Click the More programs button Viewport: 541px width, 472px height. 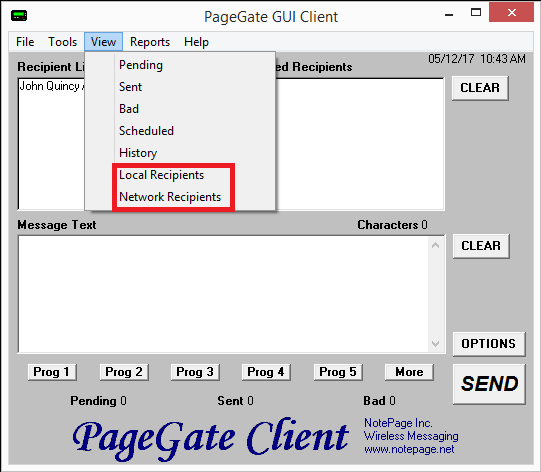click(409, 372)
